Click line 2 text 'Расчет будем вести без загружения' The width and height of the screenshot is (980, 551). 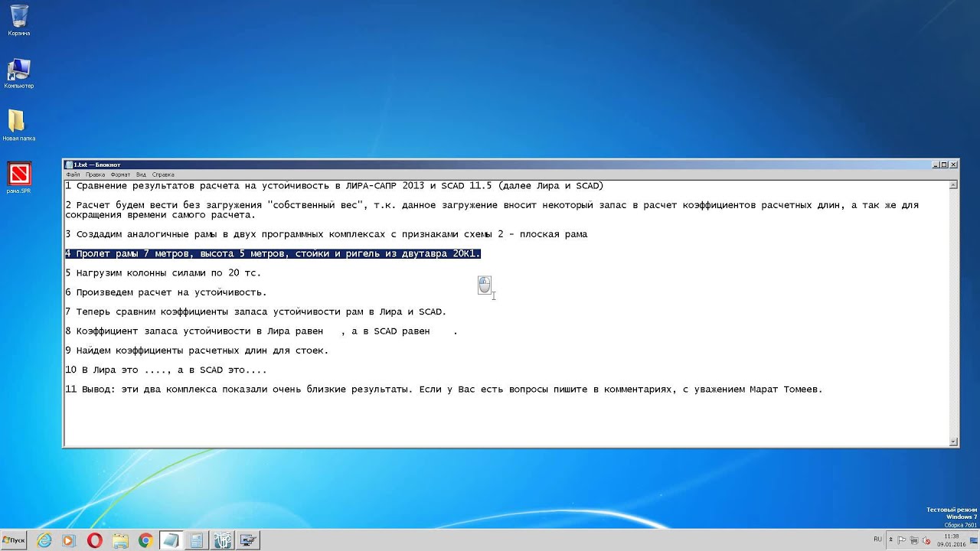168,205
